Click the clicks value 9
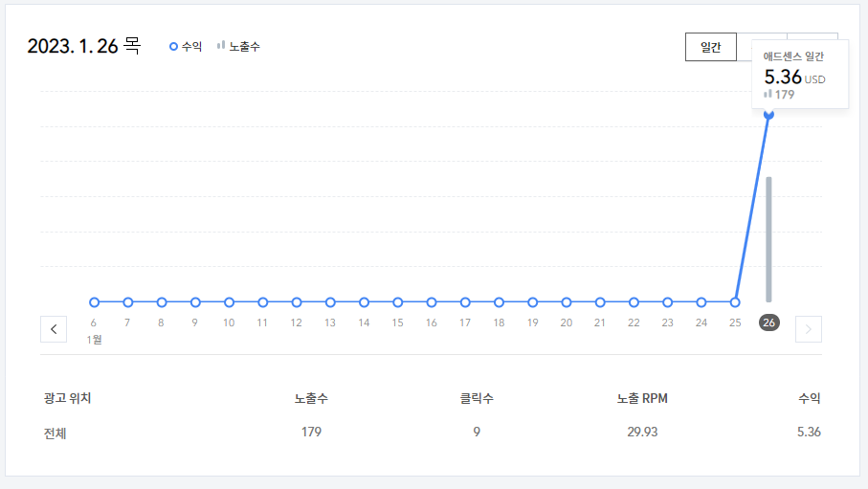Image resolution: width=868 pixels, height=489 pixels. click(x=477, y=432)
